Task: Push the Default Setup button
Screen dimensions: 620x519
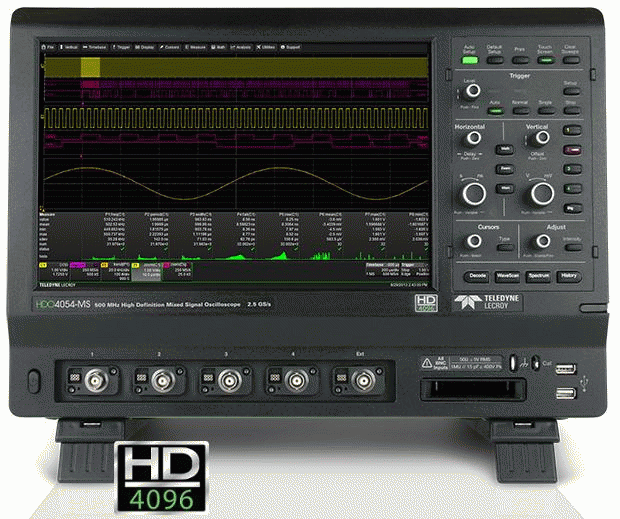Action: point(495,60)
